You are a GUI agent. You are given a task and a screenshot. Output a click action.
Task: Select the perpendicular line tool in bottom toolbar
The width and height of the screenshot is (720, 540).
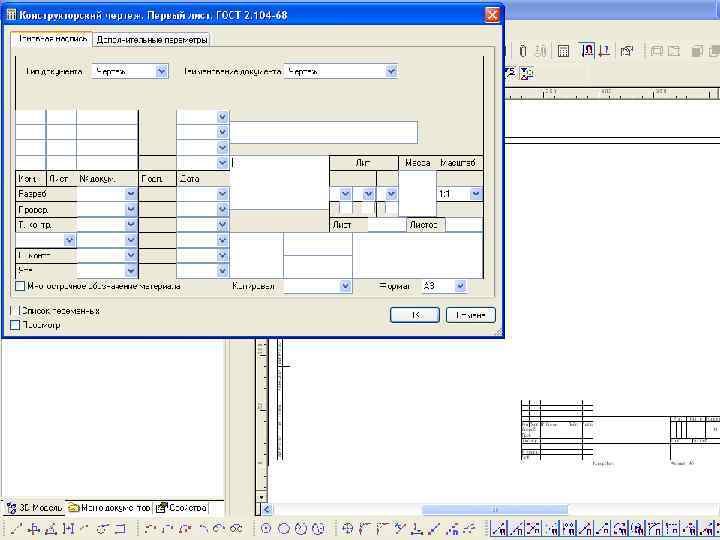(417, 529)
